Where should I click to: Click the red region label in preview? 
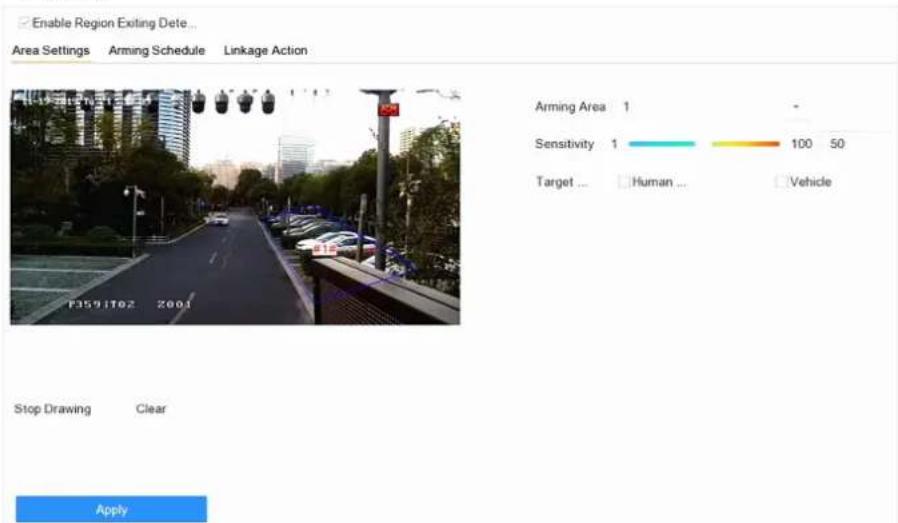[x=325, y=249]
